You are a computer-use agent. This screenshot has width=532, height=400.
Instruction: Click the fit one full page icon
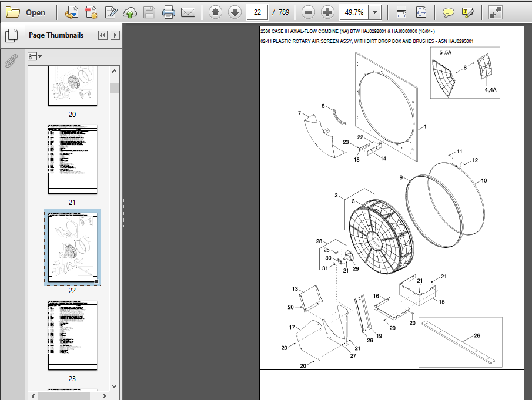[x=421, y=12]
